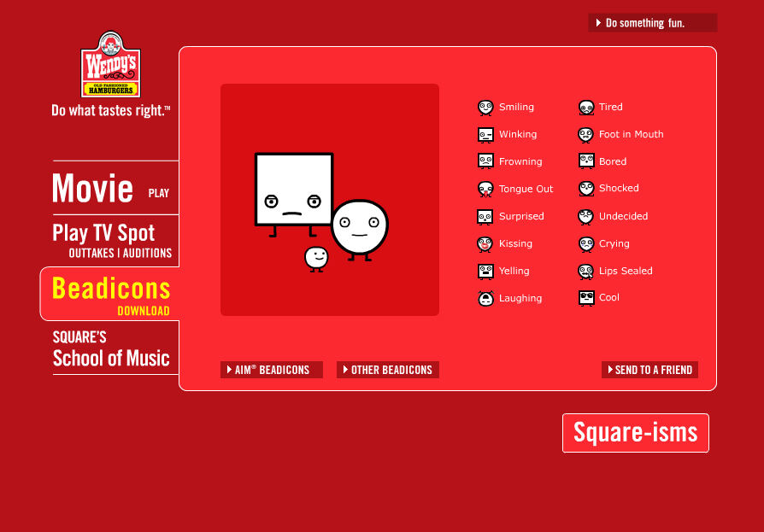Viewport: 764px width, 532px height.
Task: Click the Foot in Mouth beadicon face
Action: (585, 135)
